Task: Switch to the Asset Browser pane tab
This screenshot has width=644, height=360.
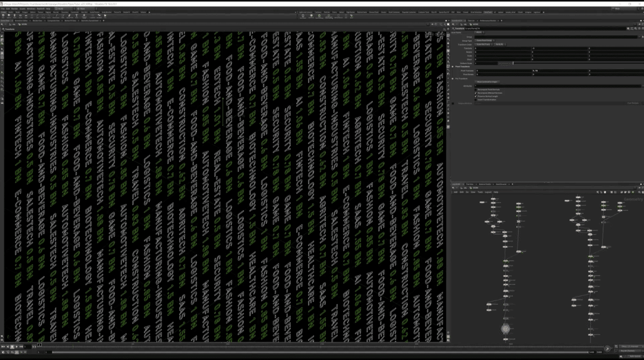Action: [x=501, y=184]
